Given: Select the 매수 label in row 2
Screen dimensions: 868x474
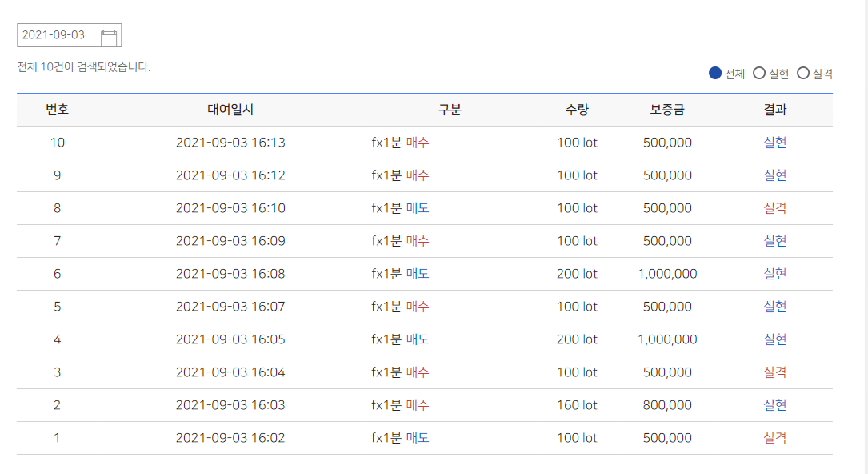Looking at the screenshot, I should [x=418, y=405].
